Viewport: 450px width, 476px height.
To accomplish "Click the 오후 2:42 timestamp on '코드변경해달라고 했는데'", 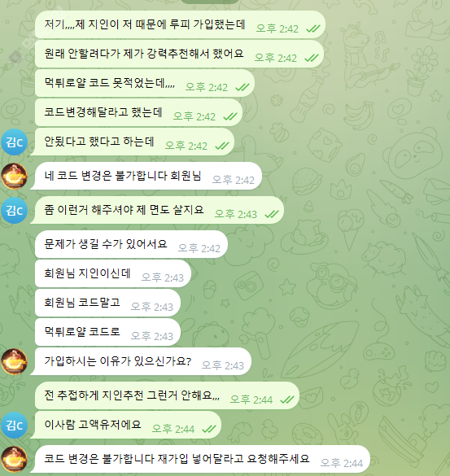I will click(x=194, y=116).
